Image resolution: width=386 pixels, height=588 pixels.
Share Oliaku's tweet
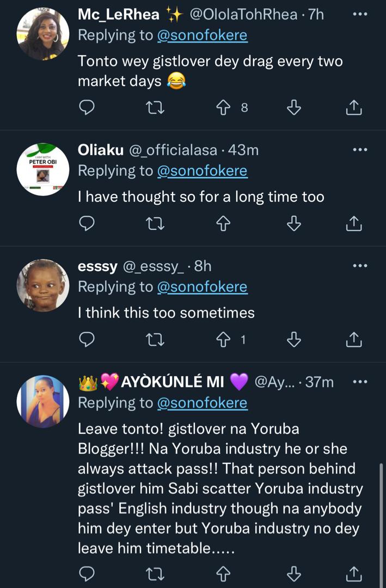tap(354, 223)
